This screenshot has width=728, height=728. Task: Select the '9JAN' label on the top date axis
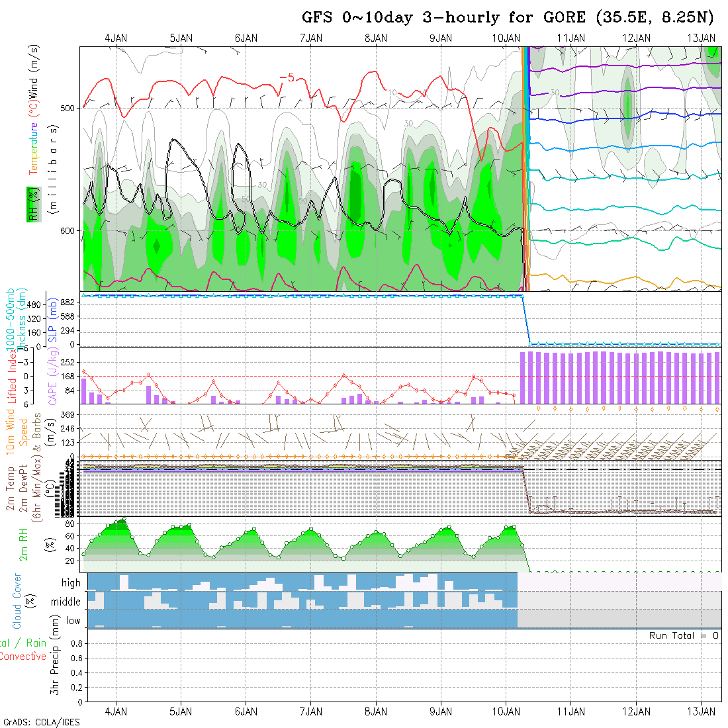pyautogui.click(x=441, y=38)
